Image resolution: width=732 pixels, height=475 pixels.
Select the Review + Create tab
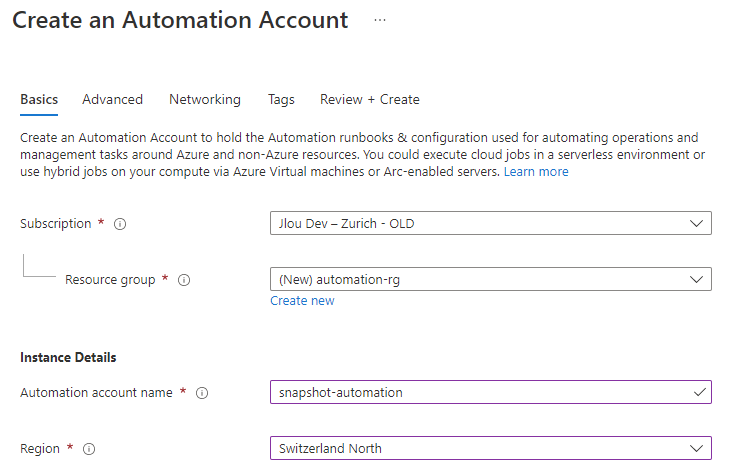point(370,99)
